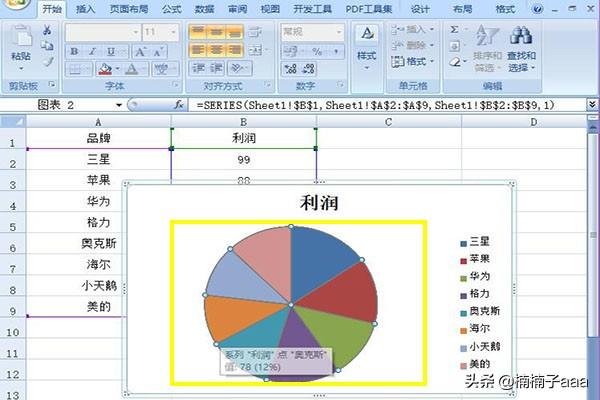This screenshot has width=600, height=400.
Task: Toggle align text left button
Action: tap(198, 50)
